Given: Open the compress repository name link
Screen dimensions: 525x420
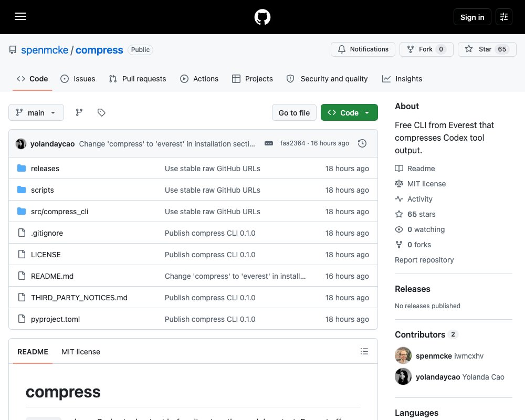Looking at the screenshot, I should (x=99, y=50).
